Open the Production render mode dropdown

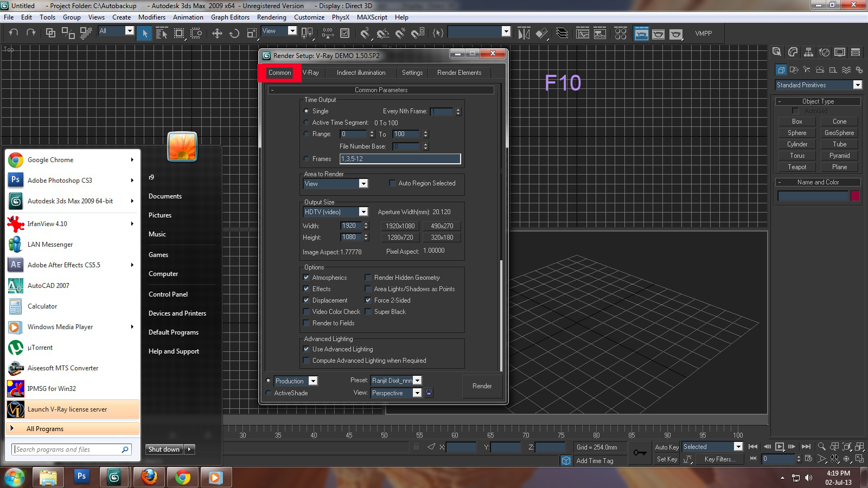tap(296, 381)
